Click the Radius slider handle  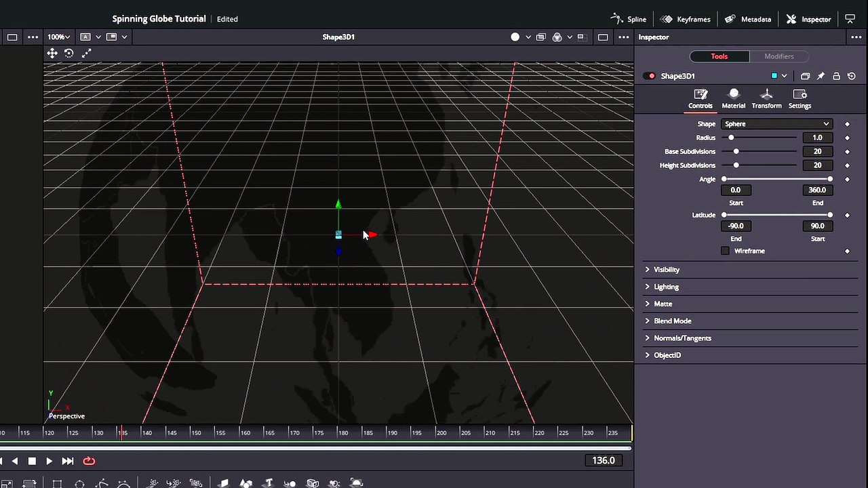click(731, 138)
